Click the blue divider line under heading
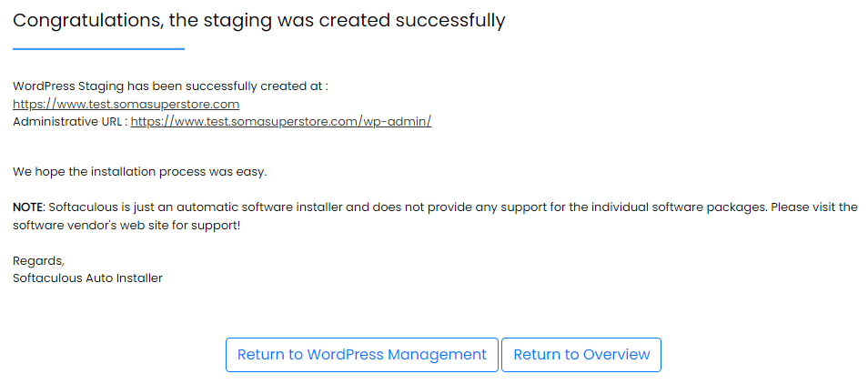Screen dimensions: 868x384 pos(98,49)
